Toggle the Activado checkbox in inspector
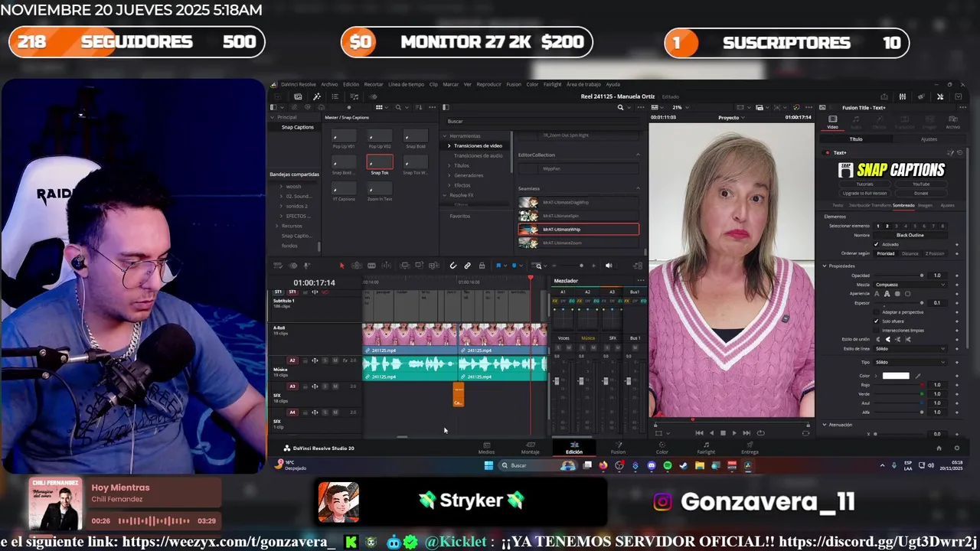Viewport: 980px width, 551px height. point(877,244)
